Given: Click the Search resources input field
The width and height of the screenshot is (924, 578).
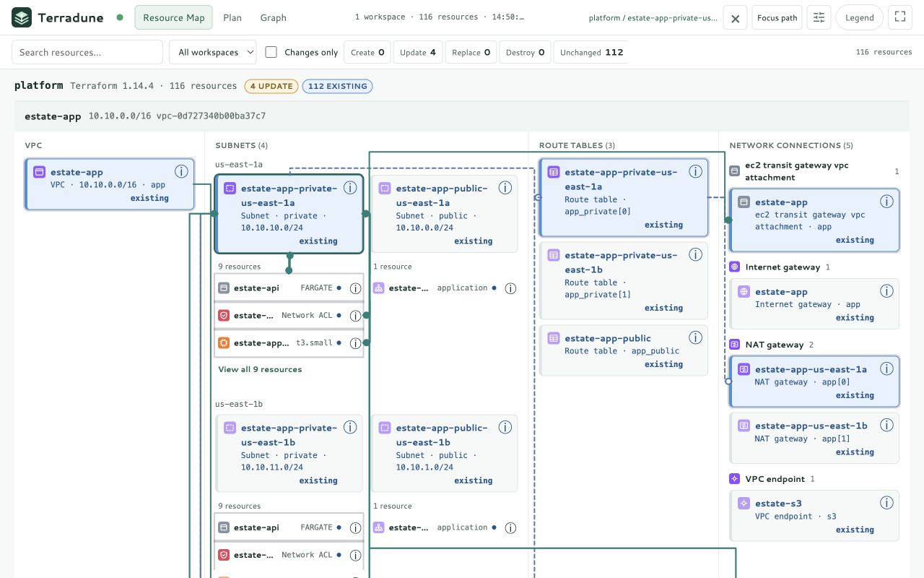Looking at the screenshot, I should (87, 52).
